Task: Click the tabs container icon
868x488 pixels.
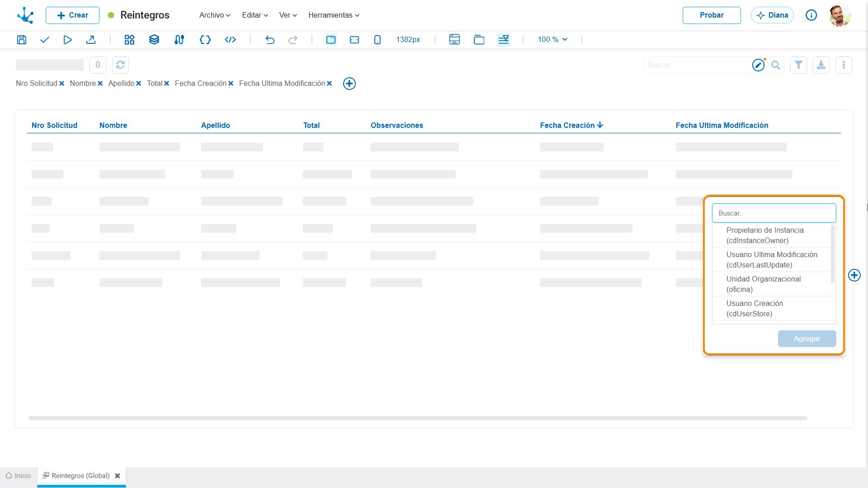Action: coord(479,40)
